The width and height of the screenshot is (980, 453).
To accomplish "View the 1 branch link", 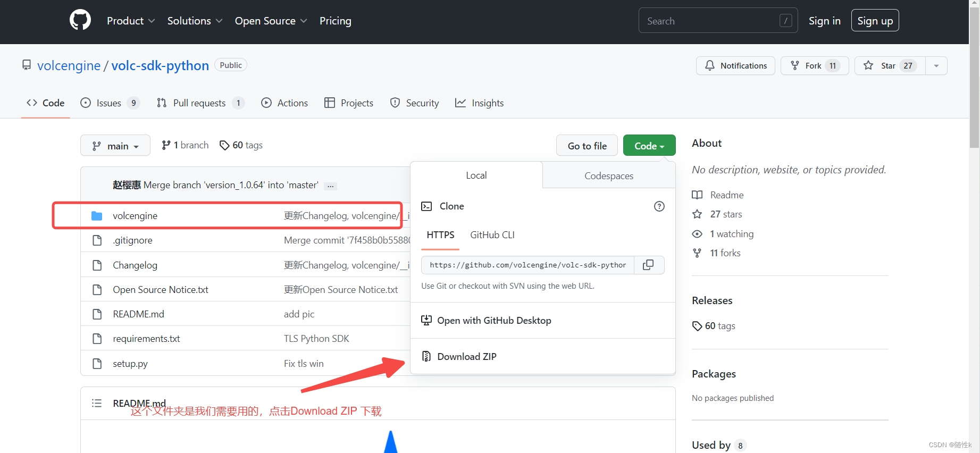I will click(x=185, y=145).
